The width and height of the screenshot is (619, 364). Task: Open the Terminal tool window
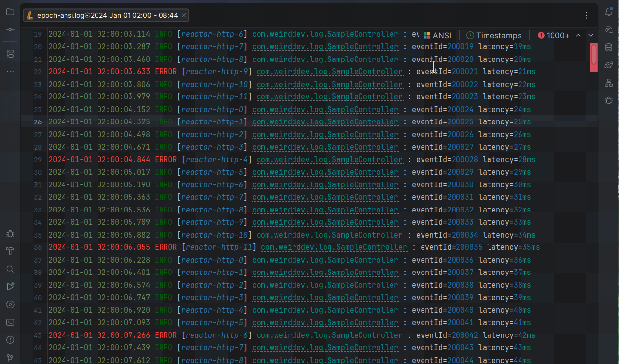(10, 322)
